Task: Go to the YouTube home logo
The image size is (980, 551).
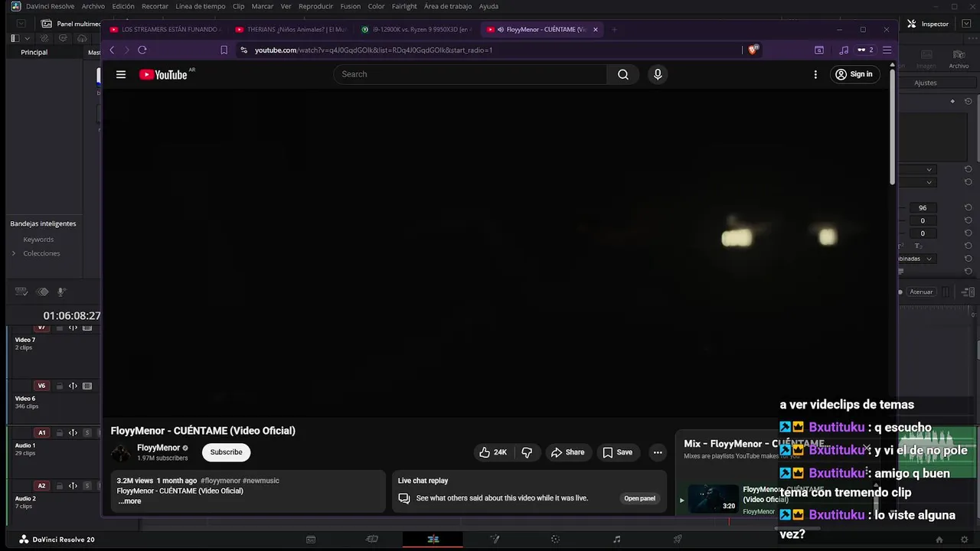Action: pyautogui.click(x=163, y=74)
